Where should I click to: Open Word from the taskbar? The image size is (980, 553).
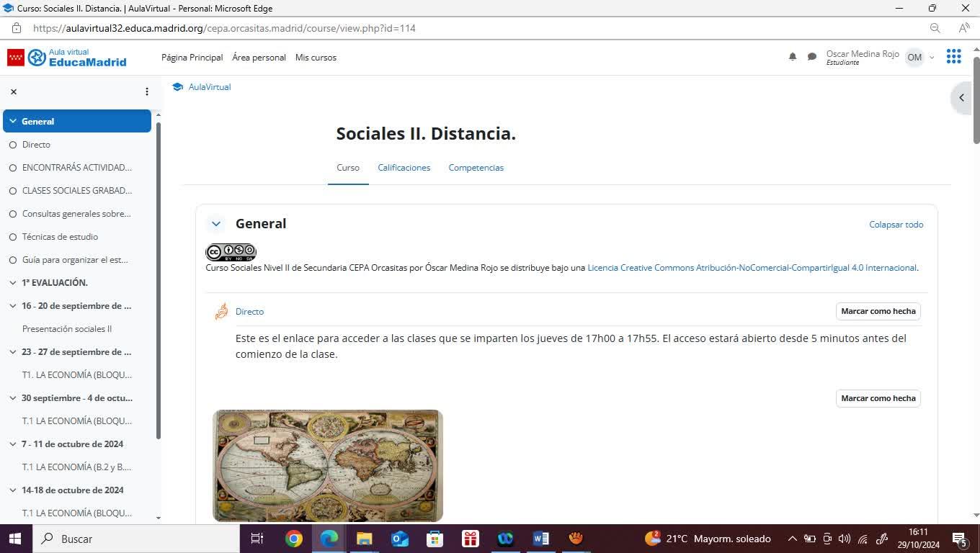540,539
